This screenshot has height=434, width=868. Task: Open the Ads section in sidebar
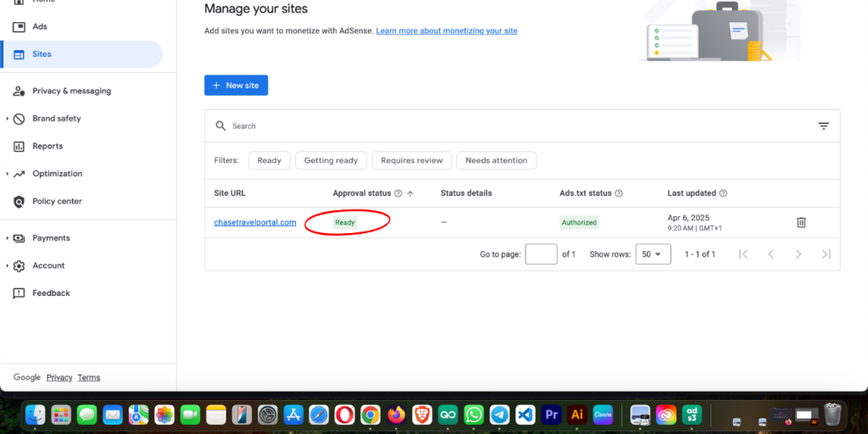[40, 26]
